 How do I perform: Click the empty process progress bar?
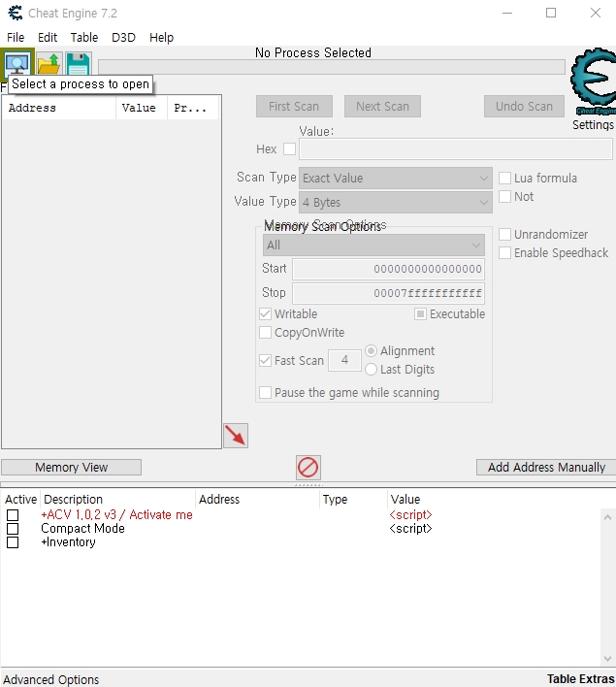[x=332, y=67]
